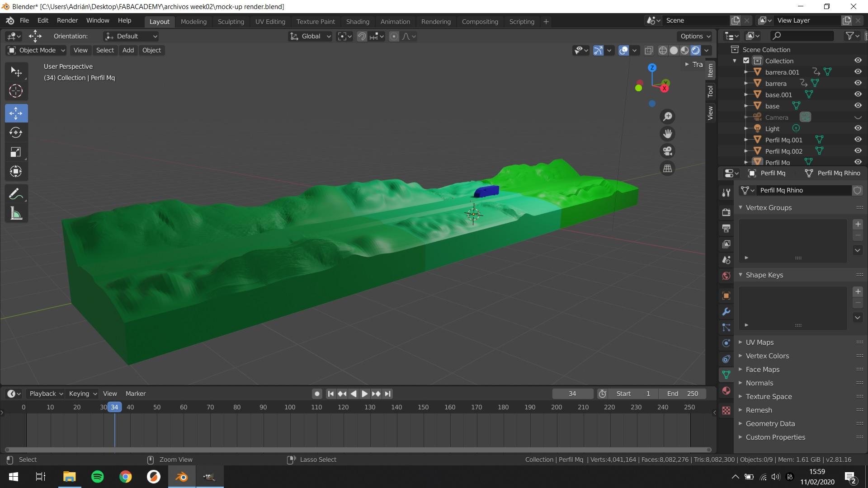Add a new workspace tab
The width and height of the screenshot is (868, 488).
coord(546,22)
